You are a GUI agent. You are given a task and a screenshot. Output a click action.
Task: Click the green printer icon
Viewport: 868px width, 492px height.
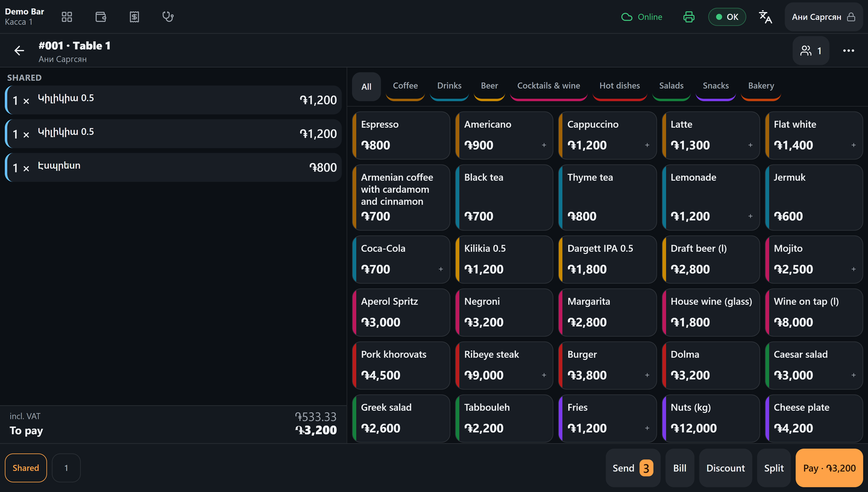689,17
